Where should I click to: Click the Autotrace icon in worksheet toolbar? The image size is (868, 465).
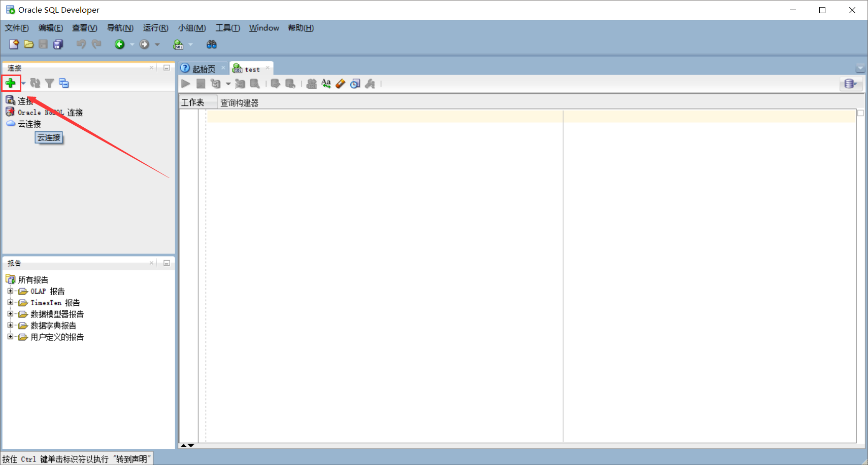pos(240,84)
